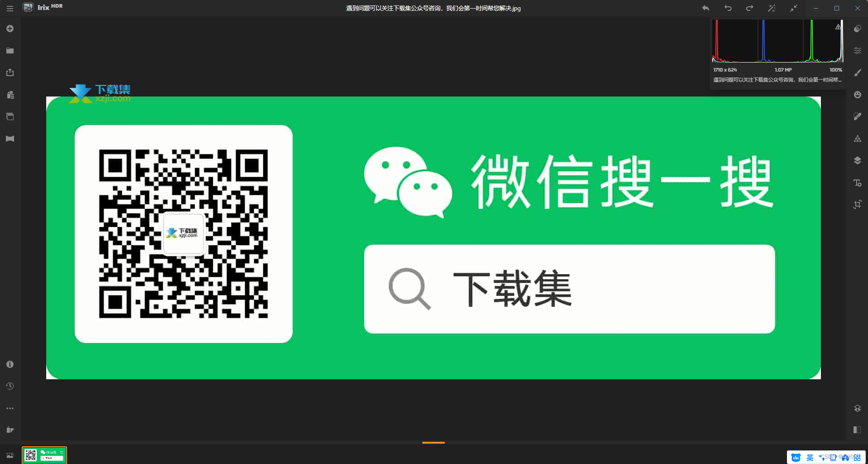The height and width of the screenshot is (464, 868).
Task: Click the 1710 x 624 dimensions text
Action: [725, 70]
